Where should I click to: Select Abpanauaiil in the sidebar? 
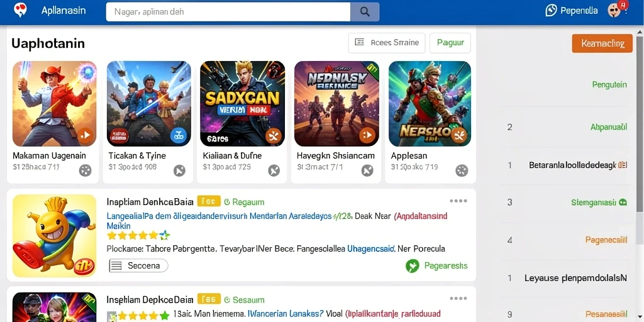609,127
